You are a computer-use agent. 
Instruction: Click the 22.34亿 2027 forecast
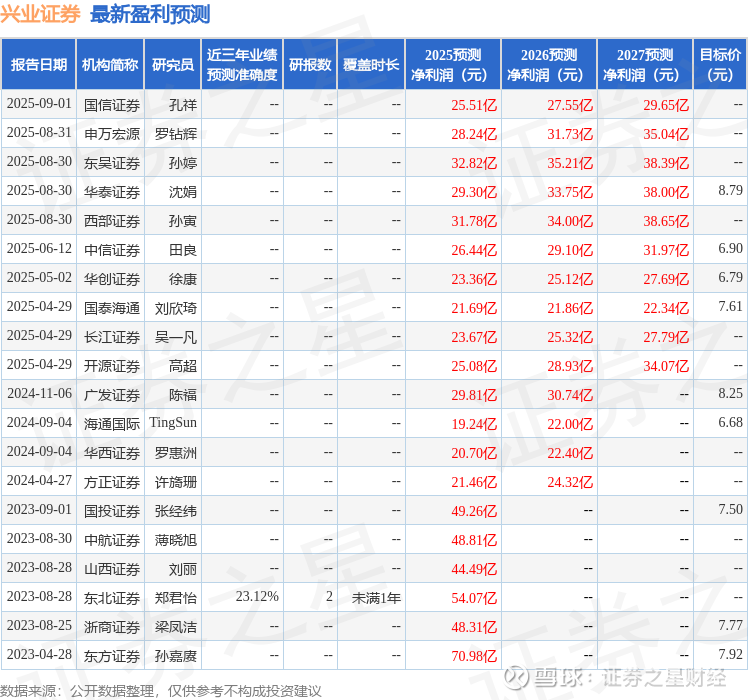click(666, 308)
